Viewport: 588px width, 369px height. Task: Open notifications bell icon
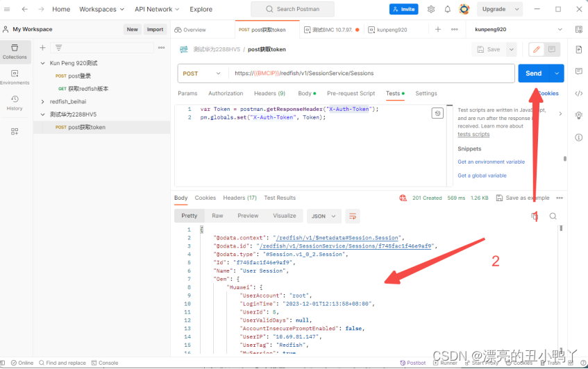tap(447, 9)
